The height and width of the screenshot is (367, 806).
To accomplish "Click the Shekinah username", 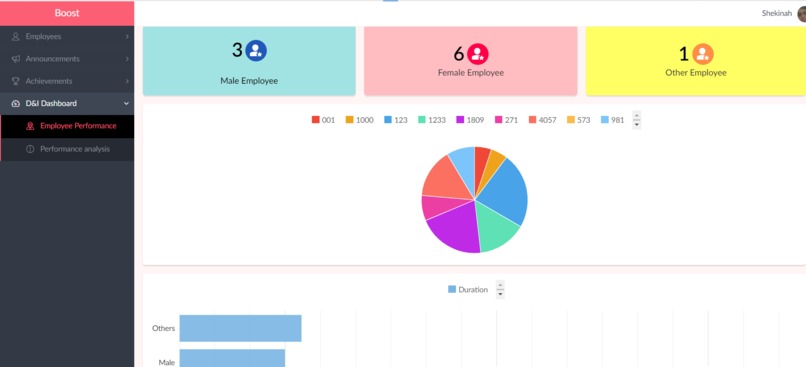I will pos(777,14).
